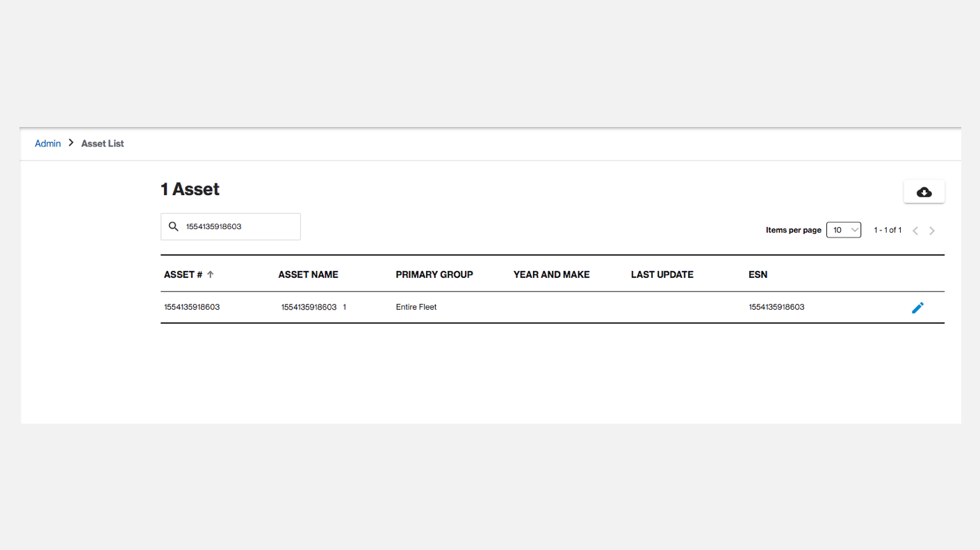
Task: Click the magnifying glass search icon
Action: pos(173,226)
